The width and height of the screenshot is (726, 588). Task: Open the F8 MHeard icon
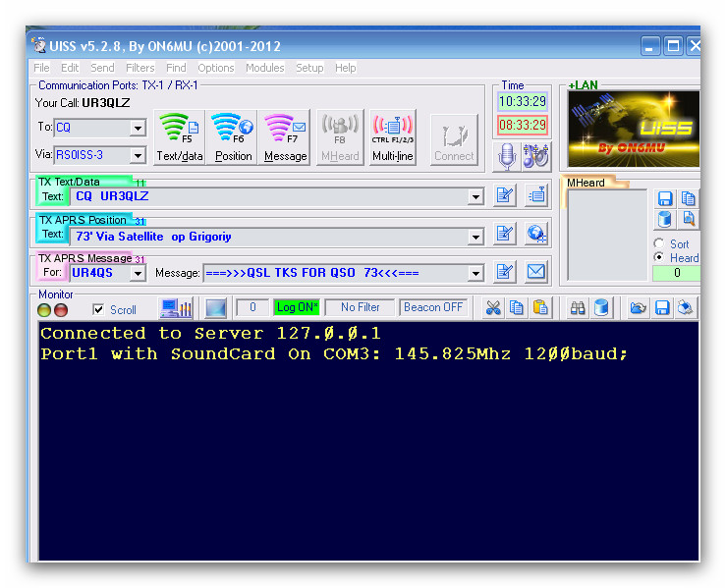(x=340, y=136)
